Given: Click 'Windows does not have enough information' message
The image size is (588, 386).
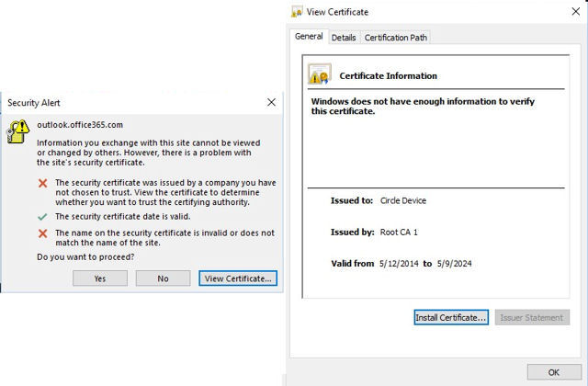Looking at the screenshot, I should 423,107.
